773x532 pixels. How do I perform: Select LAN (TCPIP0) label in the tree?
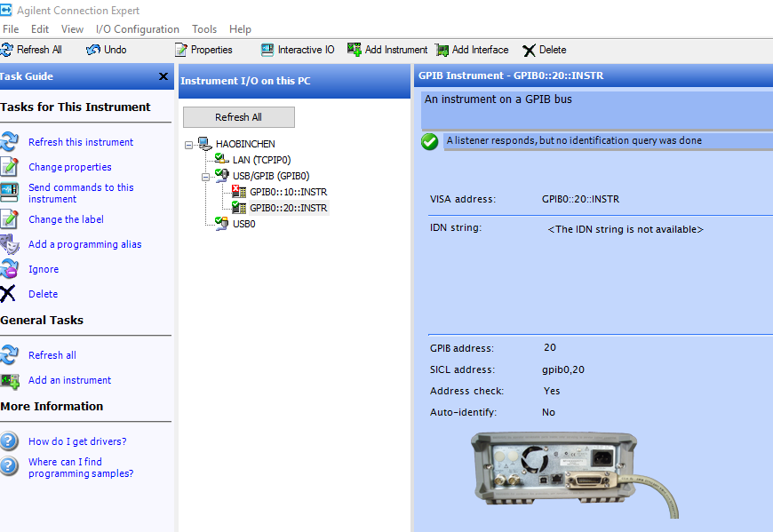262,160
